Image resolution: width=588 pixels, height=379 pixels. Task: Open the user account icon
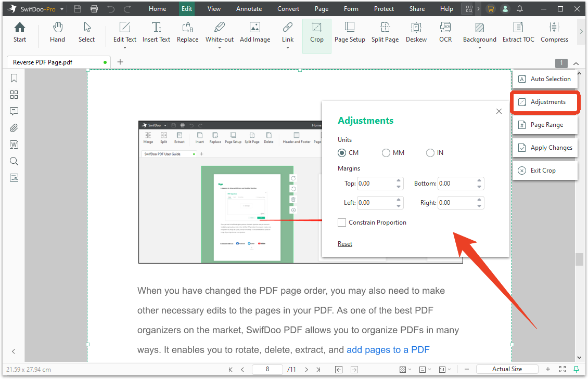coord(505,9)
